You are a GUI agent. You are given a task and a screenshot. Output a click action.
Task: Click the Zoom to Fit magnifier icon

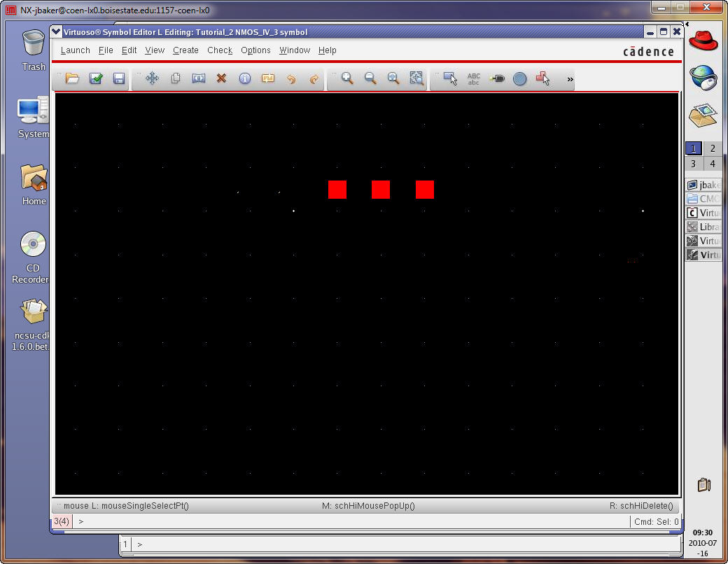pos(393,78)
